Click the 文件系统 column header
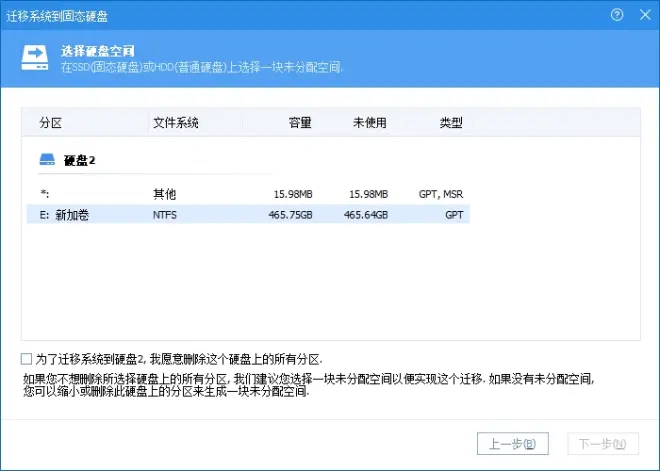 click(x=176, y=123)
